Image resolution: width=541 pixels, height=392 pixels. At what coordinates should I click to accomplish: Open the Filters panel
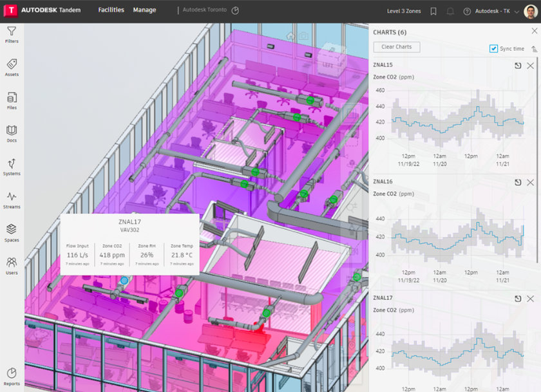click(11, 35)
